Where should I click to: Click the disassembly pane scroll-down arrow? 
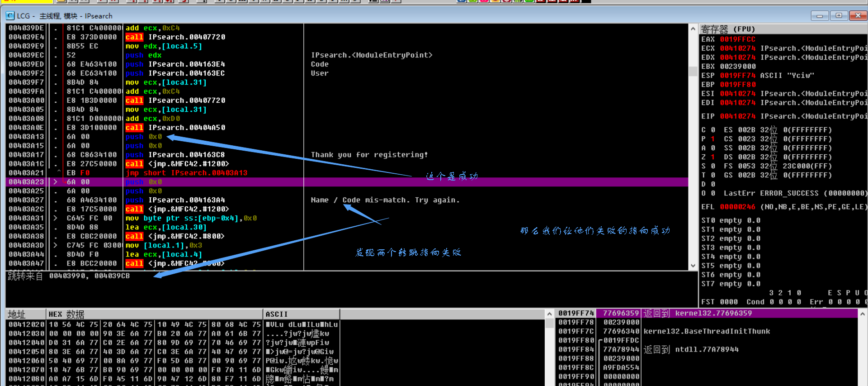pos(693,266)
